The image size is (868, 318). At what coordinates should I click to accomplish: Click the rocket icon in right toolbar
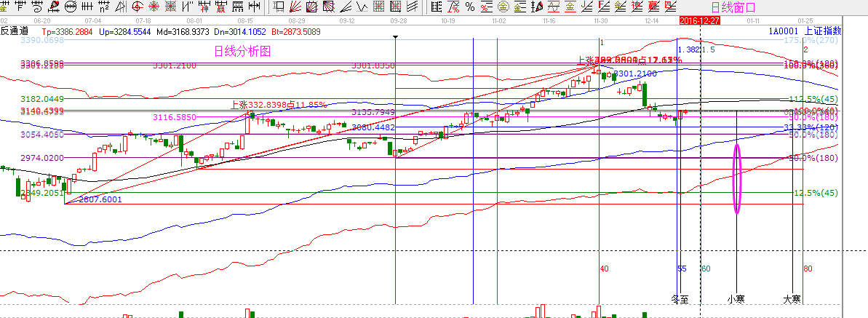[537, 7]
